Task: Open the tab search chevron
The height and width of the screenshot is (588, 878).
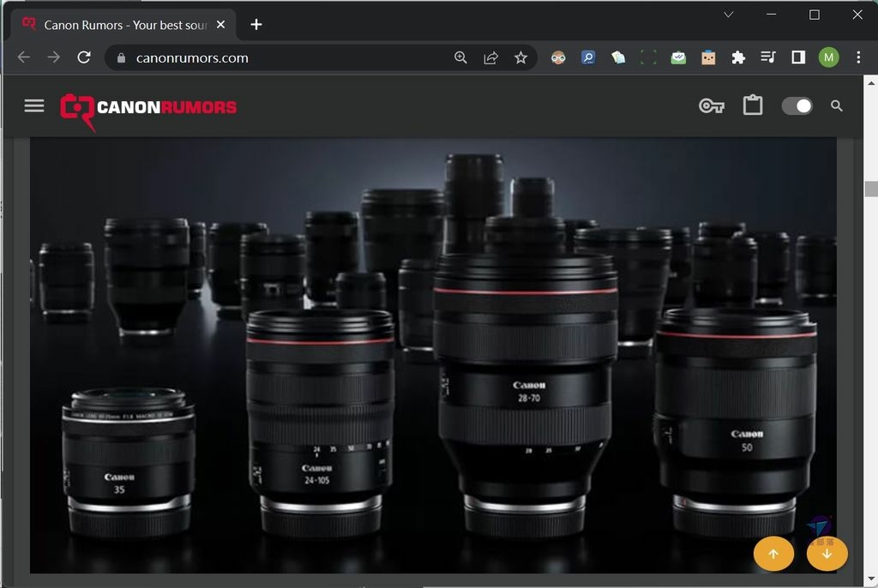Action: point(729,15)
